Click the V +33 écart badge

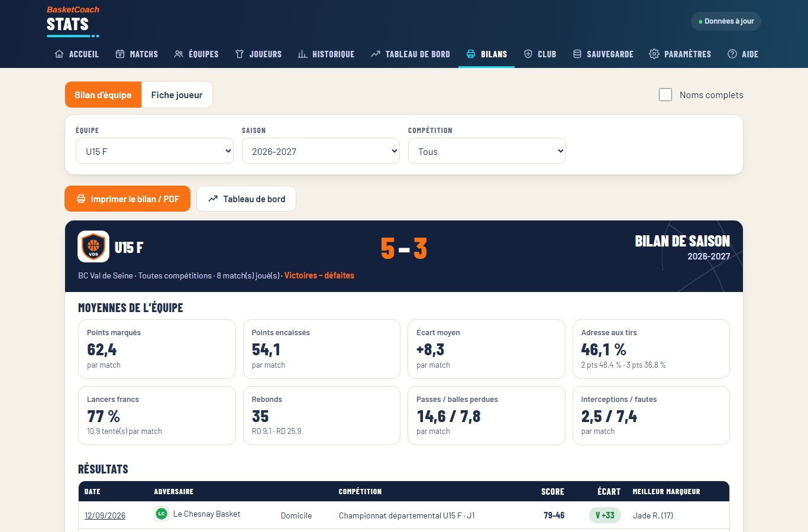[605, 515]
